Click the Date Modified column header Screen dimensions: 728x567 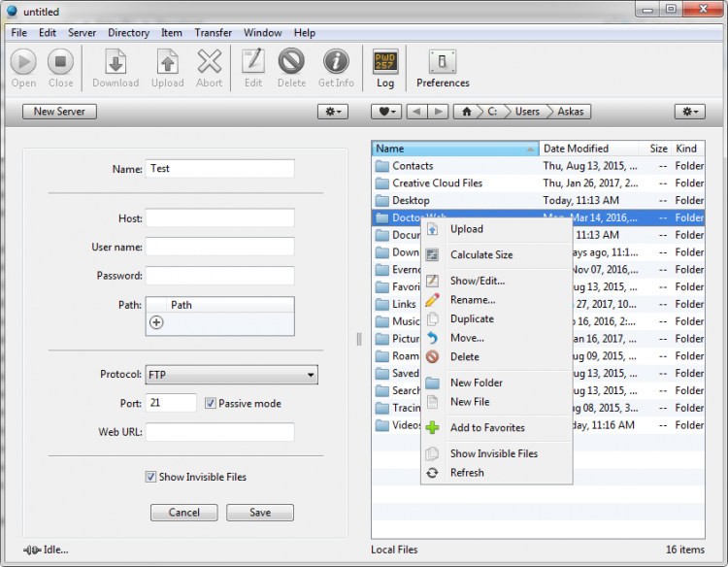588,149
